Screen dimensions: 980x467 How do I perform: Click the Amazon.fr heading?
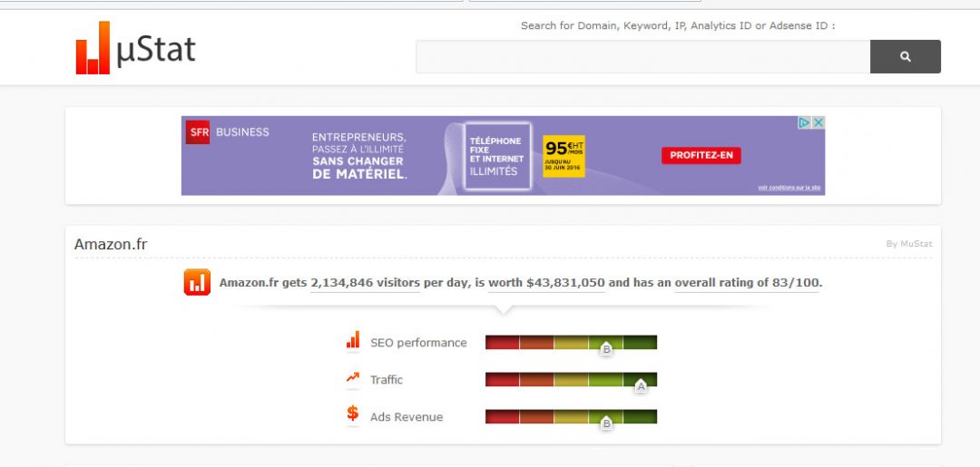(x=111, y=244)
